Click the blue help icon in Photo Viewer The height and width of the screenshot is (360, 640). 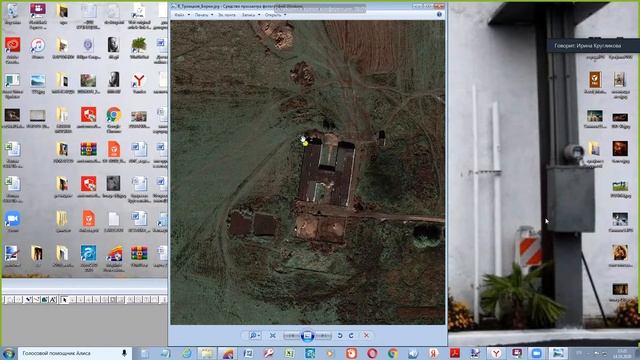pyautogui.click(x=439, y=14)
